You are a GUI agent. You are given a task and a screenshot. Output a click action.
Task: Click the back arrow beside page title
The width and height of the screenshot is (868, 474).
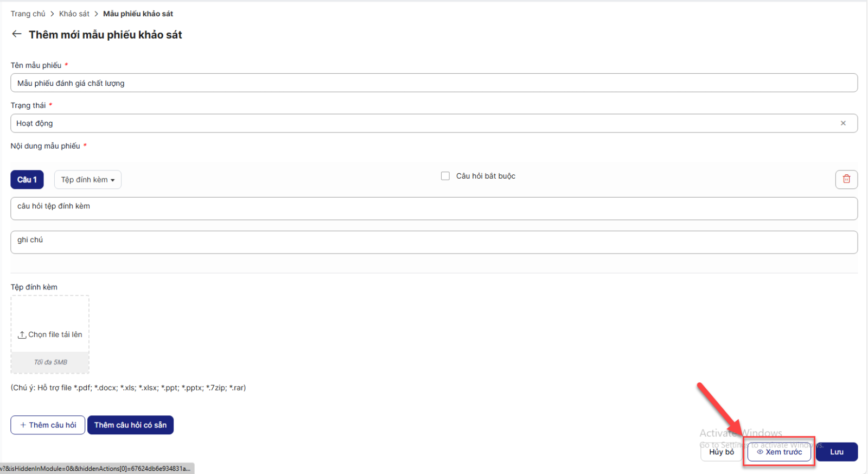coord(17,34)
